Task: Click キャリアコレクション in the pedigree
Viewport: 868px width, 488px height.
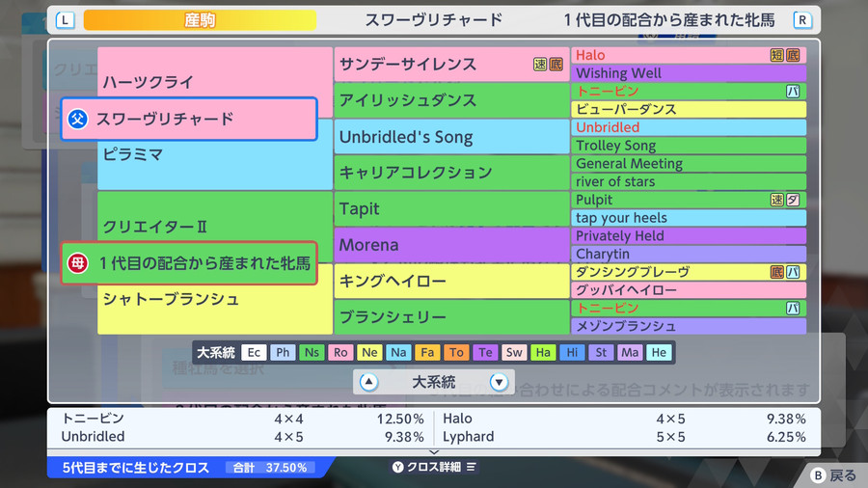Action: (451, 173)
